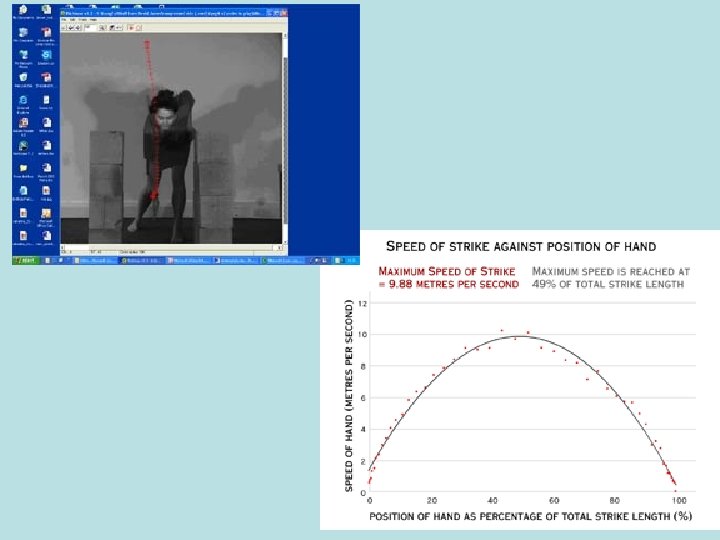Switch to the last taskbar window button
Viewport: 720px width, 540px height.
pyautogui.click(x=283, y=260)
